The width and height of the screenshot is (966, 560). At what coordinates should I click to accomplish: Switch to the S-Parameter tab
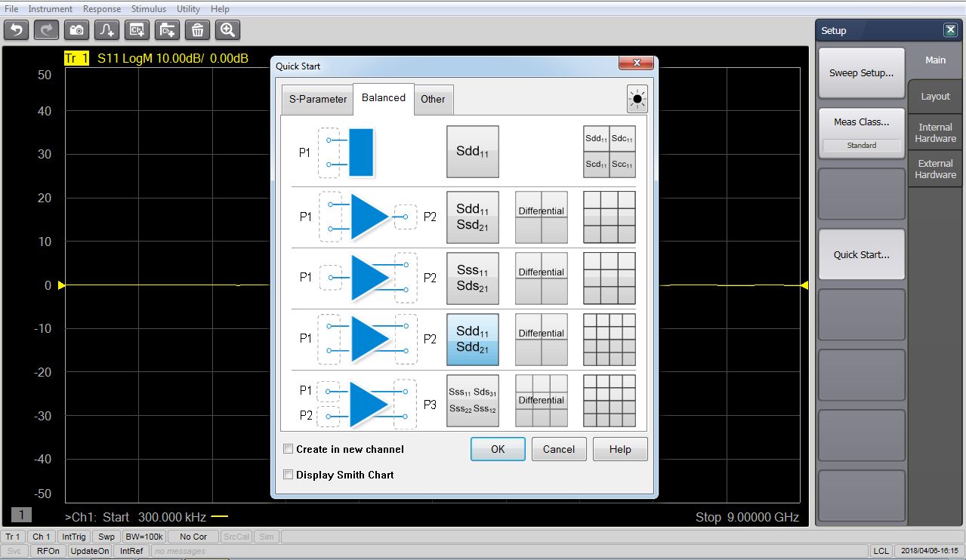pyautogui.click(x=317, y=99)
